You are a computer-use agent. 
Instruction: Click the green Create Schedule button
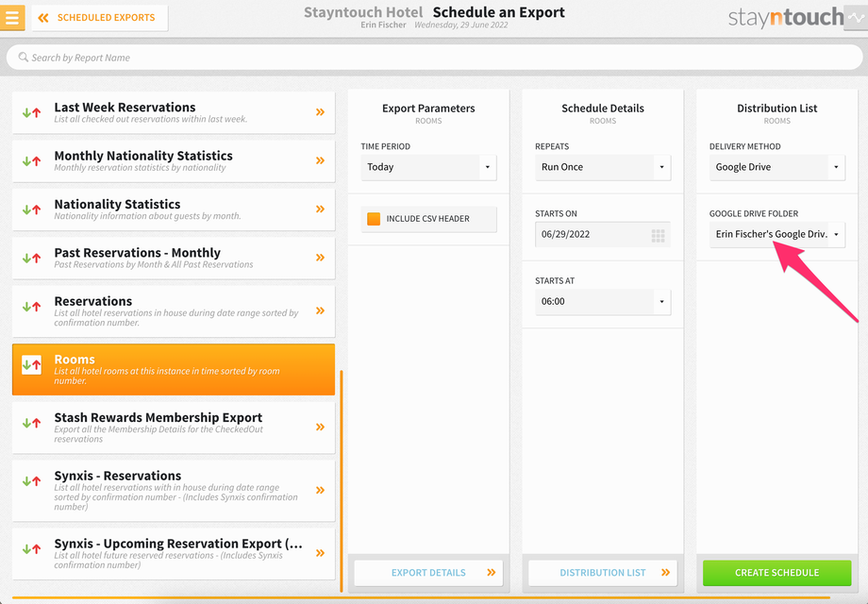tap(777, 573)
